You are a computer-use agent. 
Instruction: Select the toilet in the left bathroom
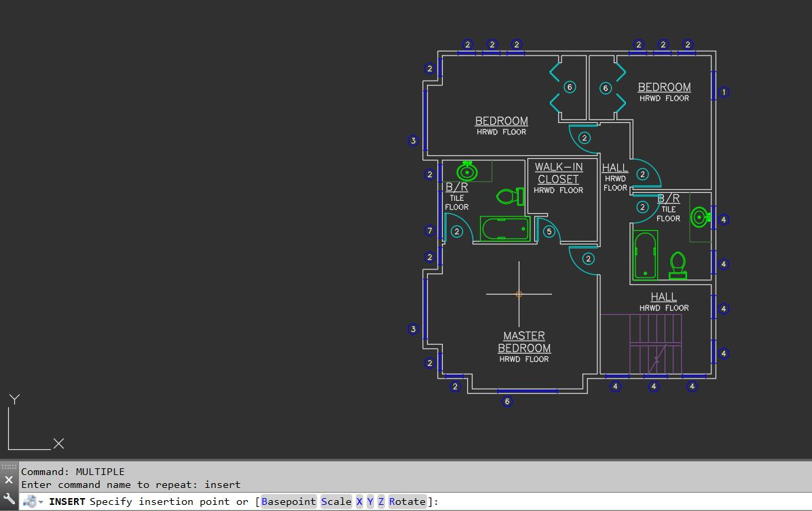pos(510,197)
